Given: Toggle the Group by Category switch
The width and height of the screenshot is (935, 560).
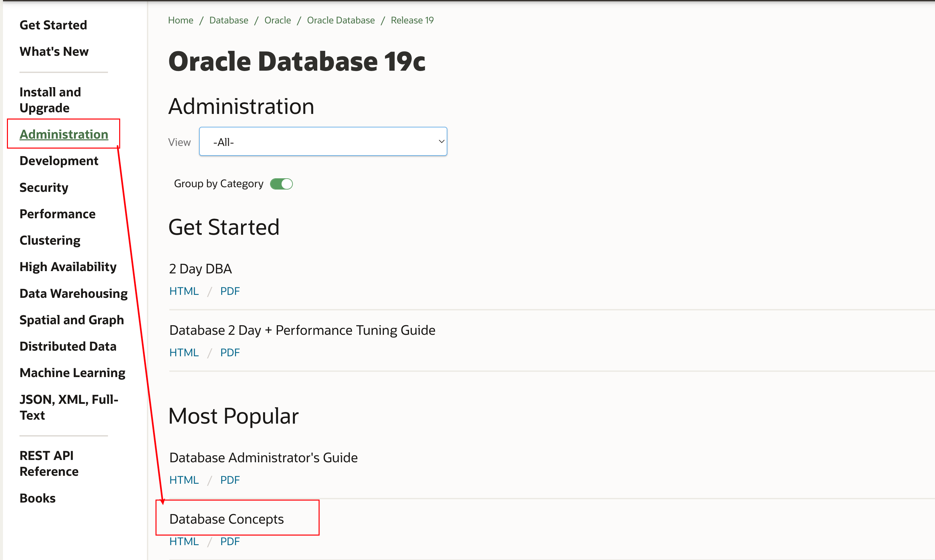Looking at the screenshot, I should [281, 184].
